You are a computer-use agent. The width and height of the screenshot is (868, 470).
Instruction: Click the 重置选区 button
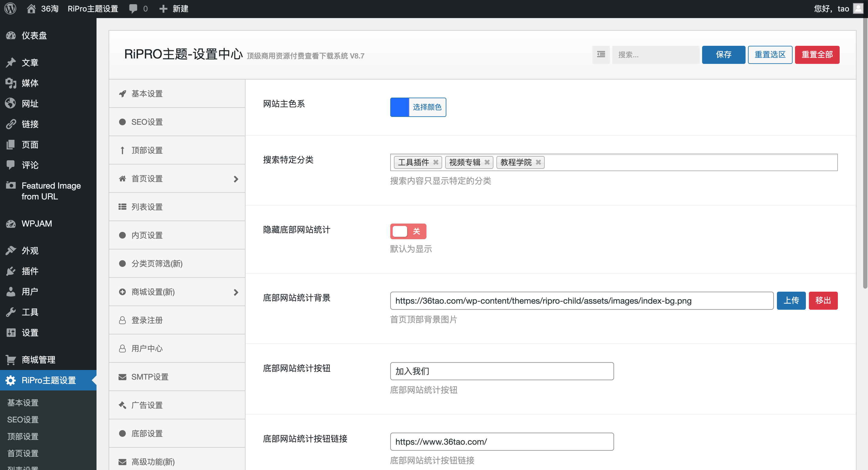(x=770, y=55)
